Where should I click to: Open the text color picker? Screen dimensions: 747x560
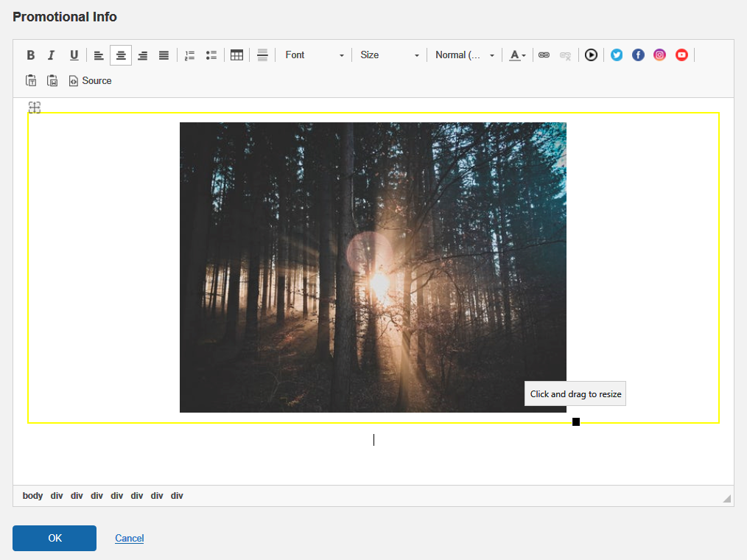[x=518, y=55]
